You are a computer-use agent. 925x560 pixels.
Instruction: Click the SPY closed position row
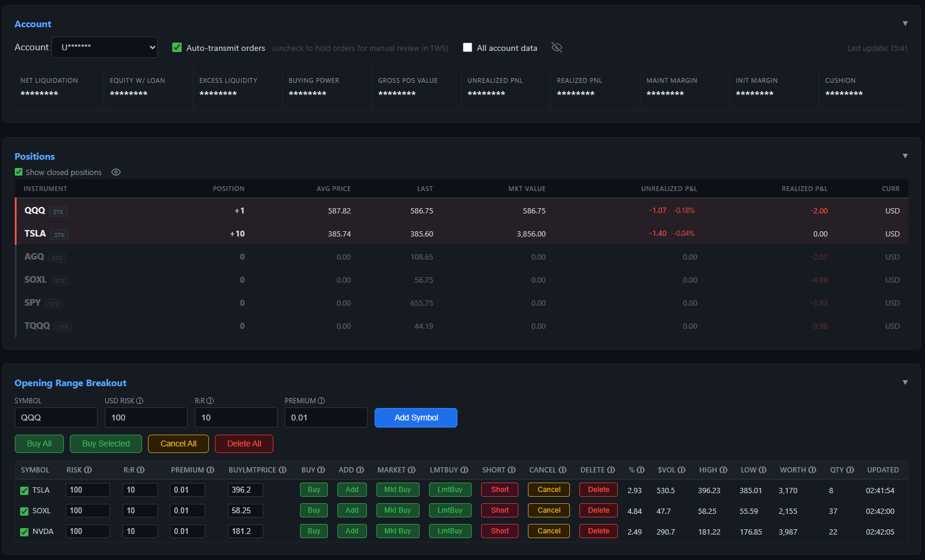point(462,303)
